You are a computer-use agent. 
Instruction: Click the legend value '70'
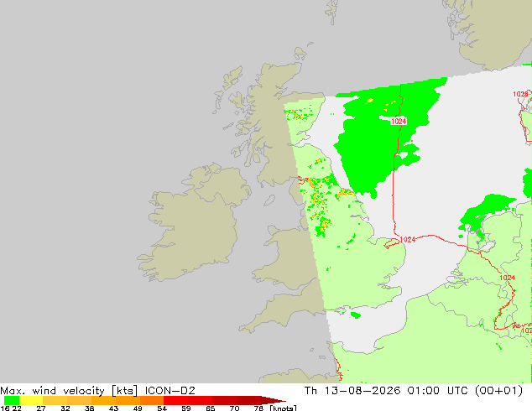tap(234, 408)
